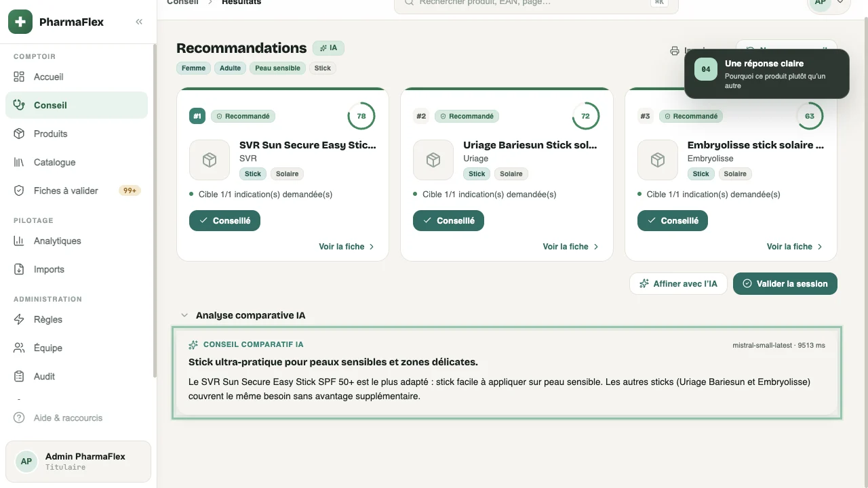Click the AP avatar next to Admin PharmaFlex
The width and height of the screenshot is (868, 488).
26,462
